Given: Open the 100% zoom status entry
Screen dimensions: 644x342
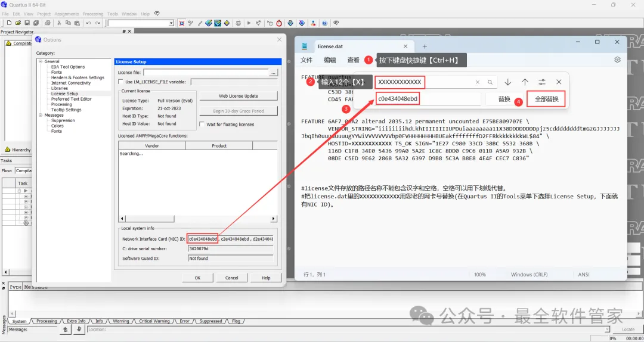Looking at the screenshot, I should coord(479,274).
